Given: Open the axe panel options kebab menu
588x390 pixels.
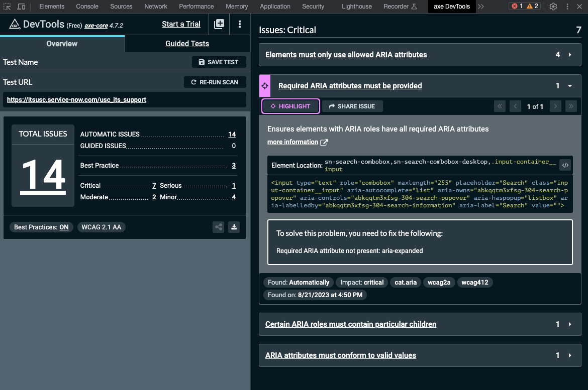Looking at the screenshot, I should click(x=240, y=24).
